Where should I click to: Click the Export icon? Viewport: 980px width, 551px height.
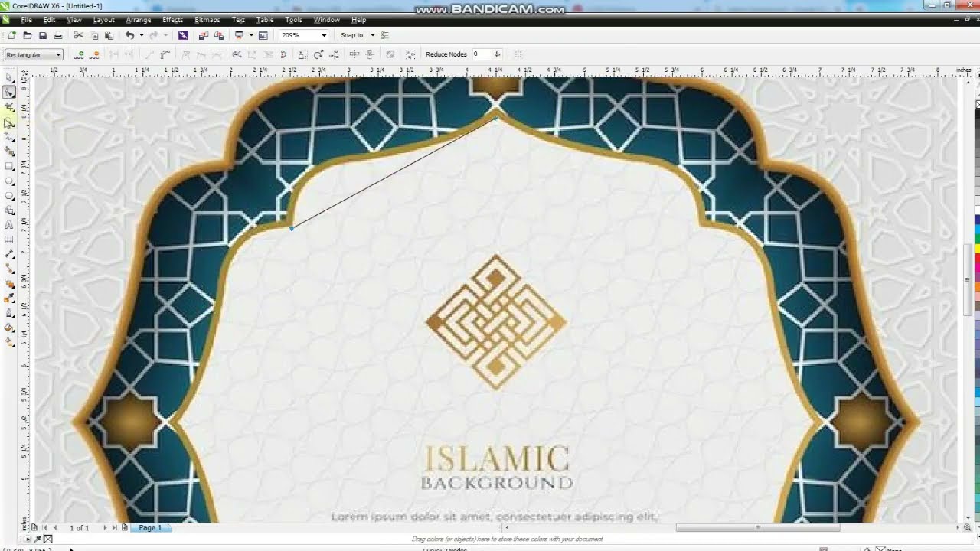(219, 35)
